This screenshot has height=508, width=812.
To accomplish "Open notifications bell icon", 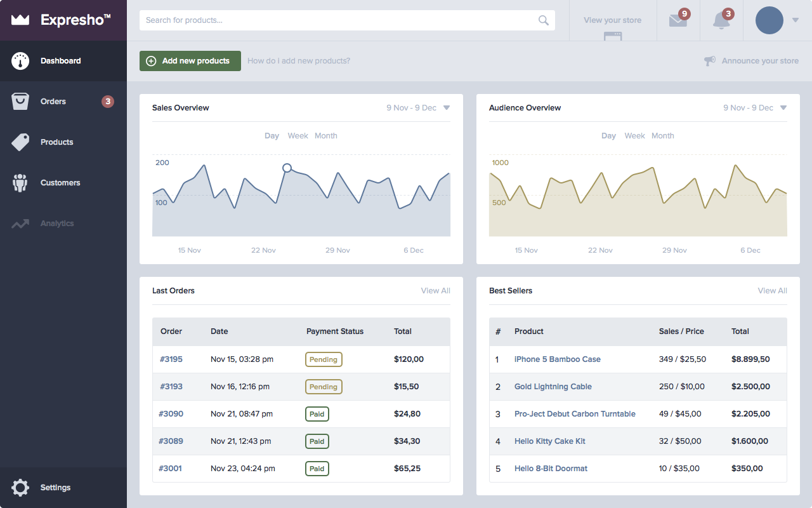I will pyautogui.click(x=721, y=20).
